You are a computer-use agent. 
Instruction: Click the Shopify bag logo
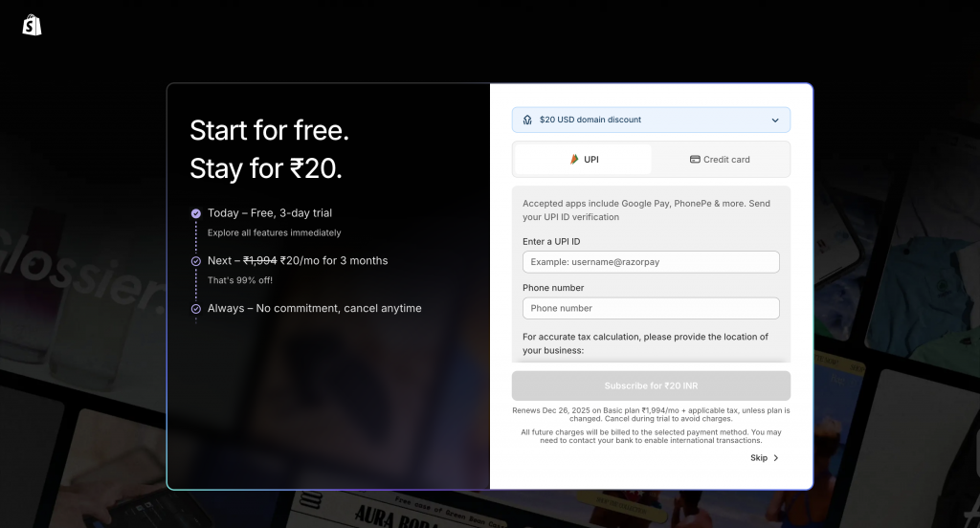point(32,26)
